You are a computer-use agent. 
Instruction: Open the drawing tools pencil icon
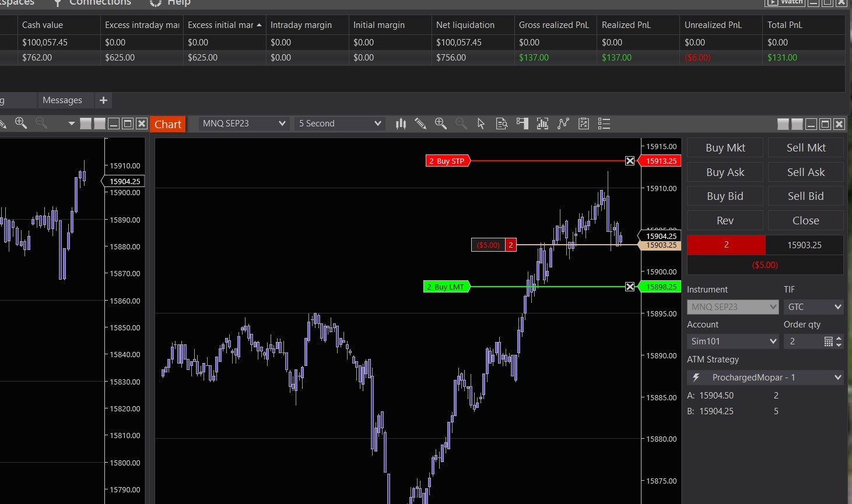[420, 124]
